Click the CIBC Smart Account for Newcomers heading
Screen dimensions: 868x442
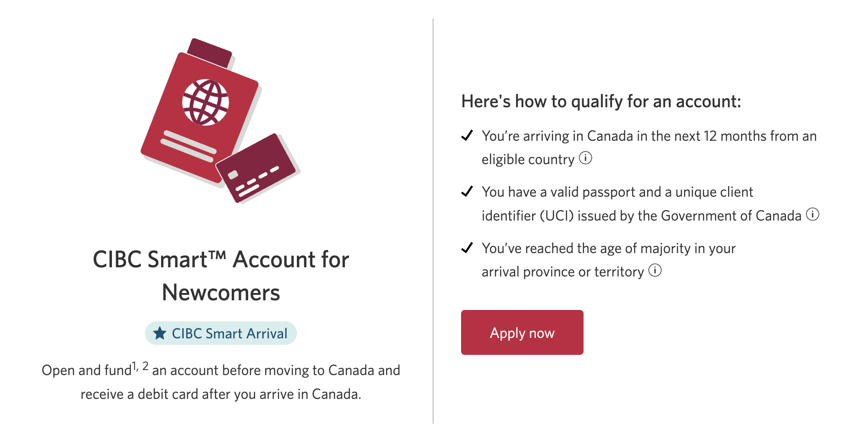tap(221, 276)
